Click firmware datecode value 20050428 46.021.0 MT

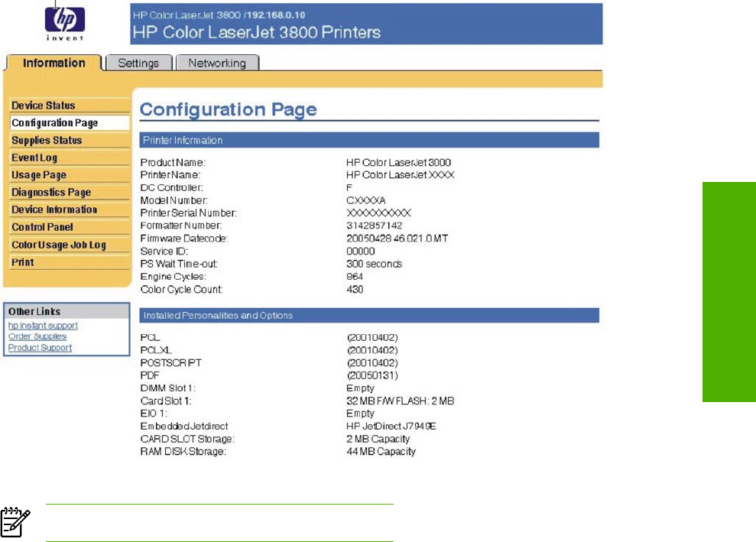coord(397,239)
